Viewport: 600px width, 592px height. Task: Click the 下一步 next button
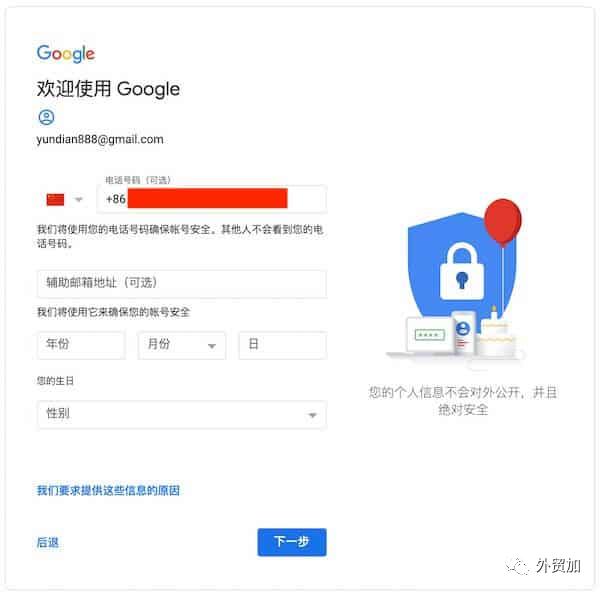pyautogui.click(x=292, y=542)
